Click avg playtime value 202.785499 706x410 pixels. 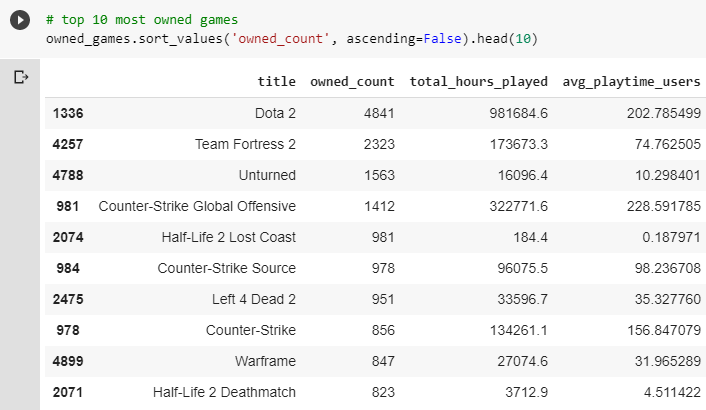pos(664,113)
